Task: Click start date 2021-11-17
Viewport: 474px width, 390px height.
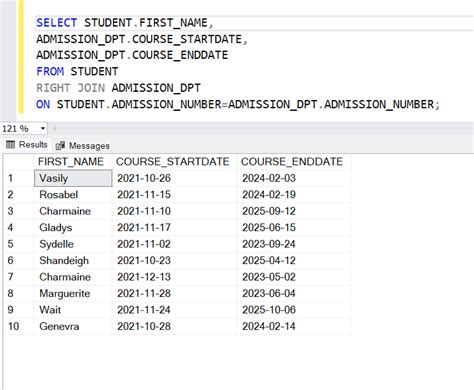Action: [x=174, y=228]
